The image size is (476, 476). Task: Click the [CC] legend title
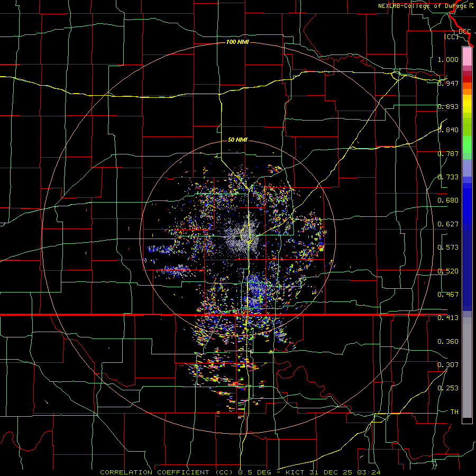tap(451, 36)
